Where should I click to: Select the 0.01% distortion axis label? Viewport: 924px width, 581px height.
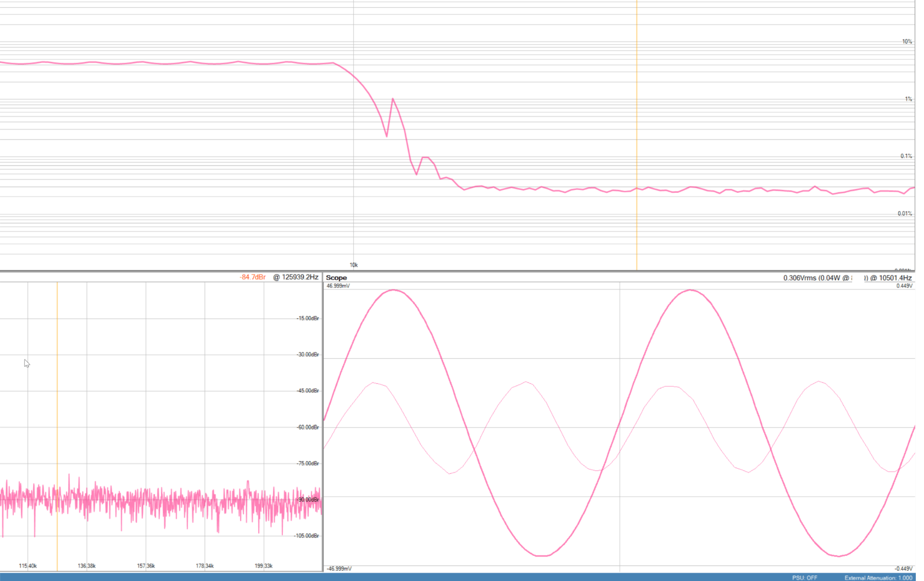tap(905, 214)
